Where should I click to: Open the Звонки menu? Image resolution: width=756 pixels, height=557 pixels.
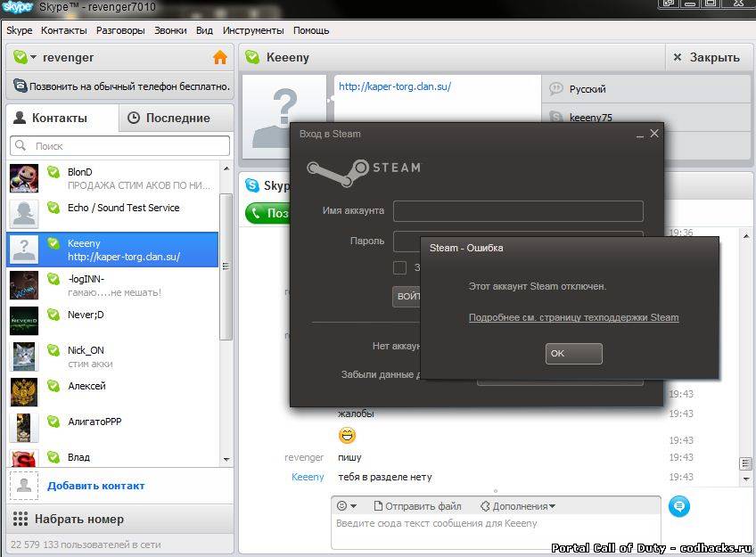(170, 30)
